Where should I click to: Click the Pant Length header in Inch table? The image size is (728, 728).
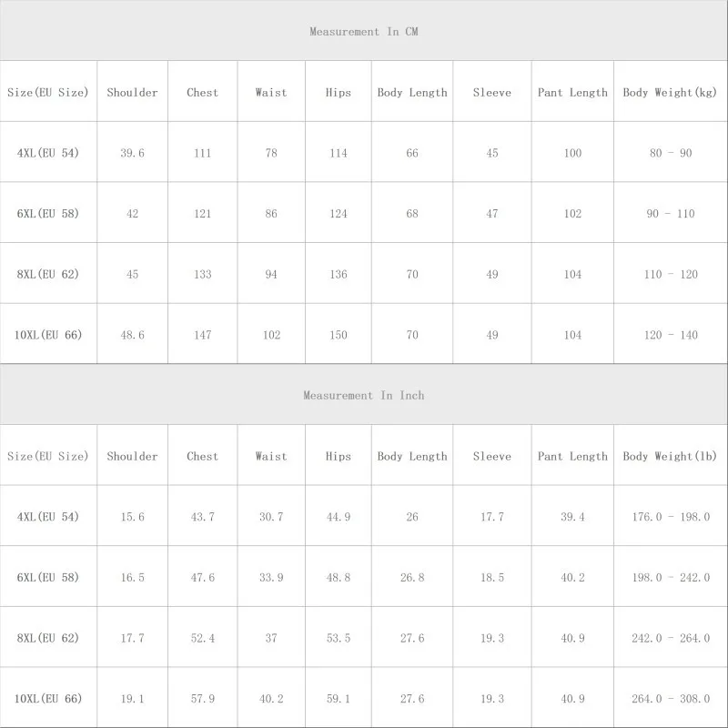pyautogui.click(x=572, y=457)
